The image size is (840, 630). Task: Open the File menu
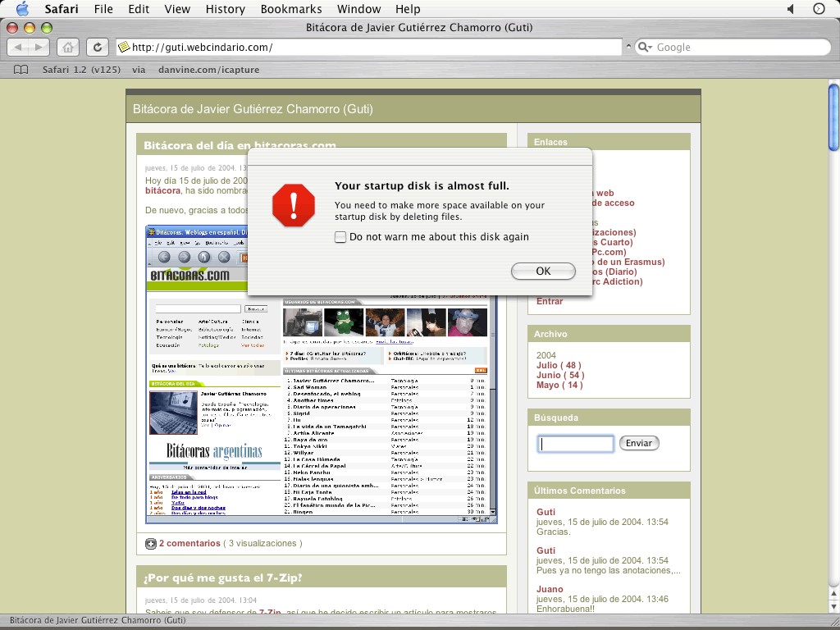(x=103, y=9)
